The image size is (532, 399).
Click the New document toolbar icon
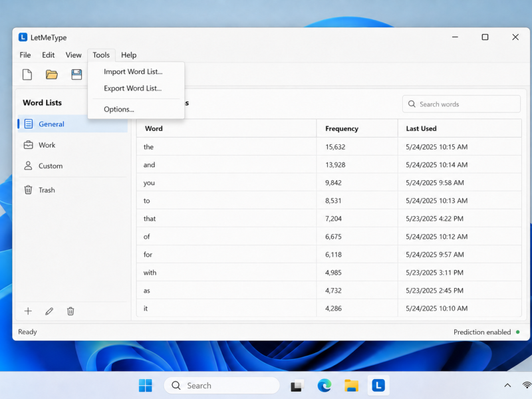point(27,74)
